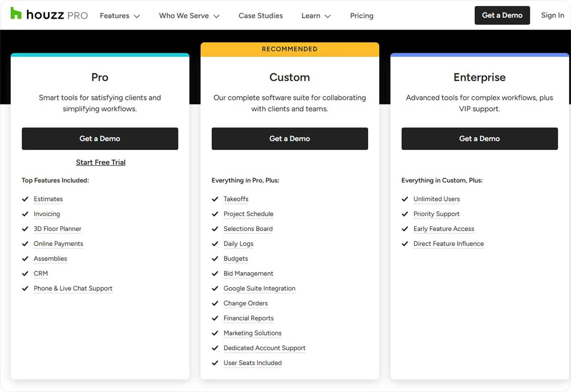Click the RECOMMENDED banner
571x392 pixels.
pyautogui.click(x=290, y=49)
